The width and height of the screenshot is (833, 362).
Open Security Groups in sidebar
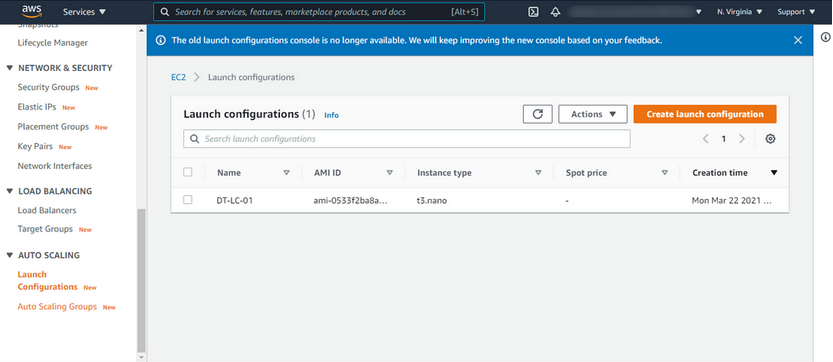click(x=48, y=87)
